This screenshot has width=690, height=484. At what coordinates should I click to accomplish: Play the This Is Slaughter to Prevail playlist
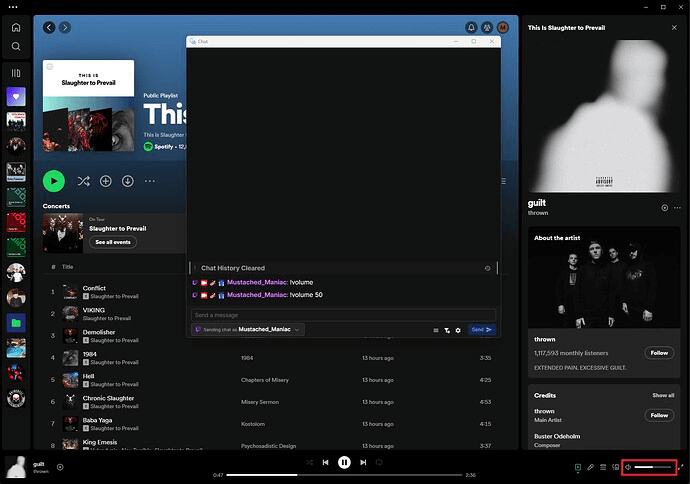pyautogui.click(x=54, y=181)
